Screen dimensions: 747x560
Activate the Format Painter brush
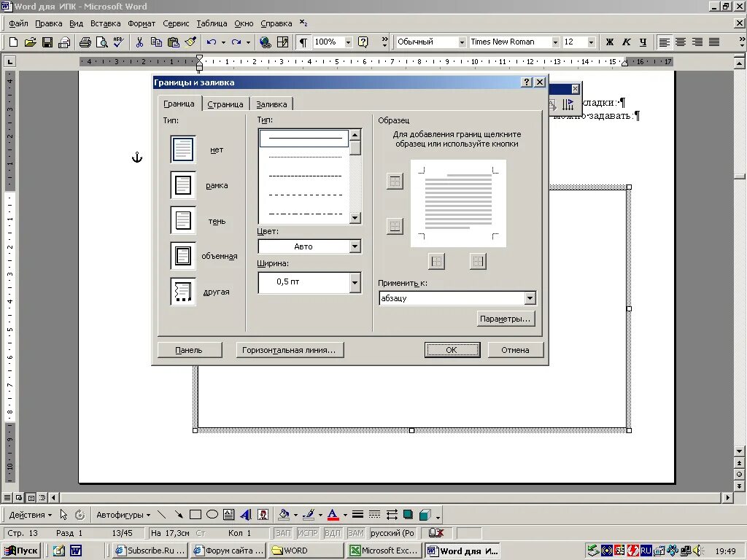pyautogui.click(x=190, y=42)
